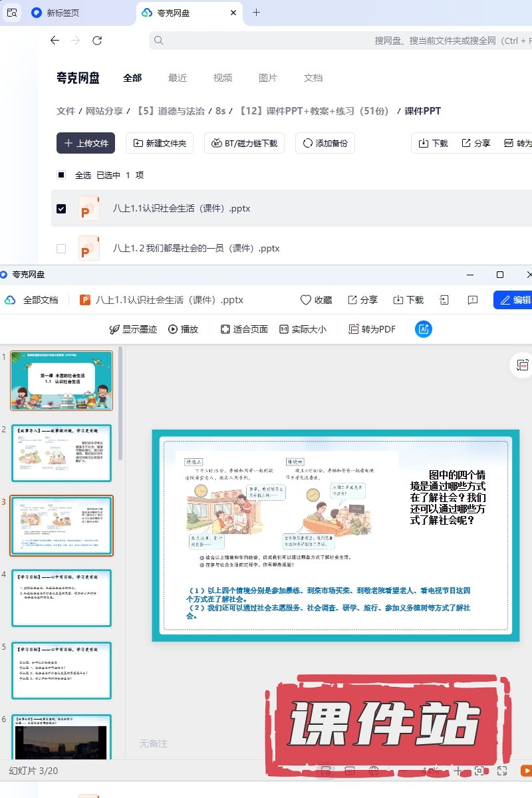This screenshot has height=798, width=532.
Task: Click the fullscreen icon in the status bar
Action: point(503,771)
